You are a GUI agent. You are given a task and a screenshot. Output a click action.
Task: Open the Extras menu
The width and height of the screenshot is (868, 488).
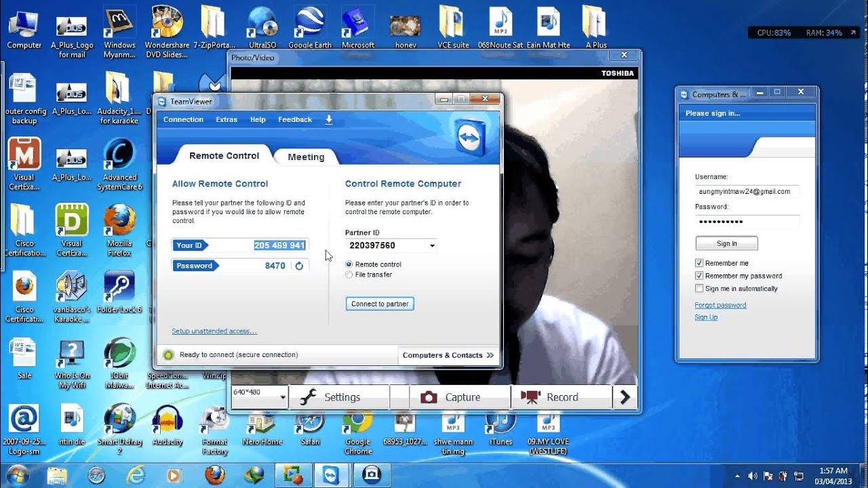[226, 120]
